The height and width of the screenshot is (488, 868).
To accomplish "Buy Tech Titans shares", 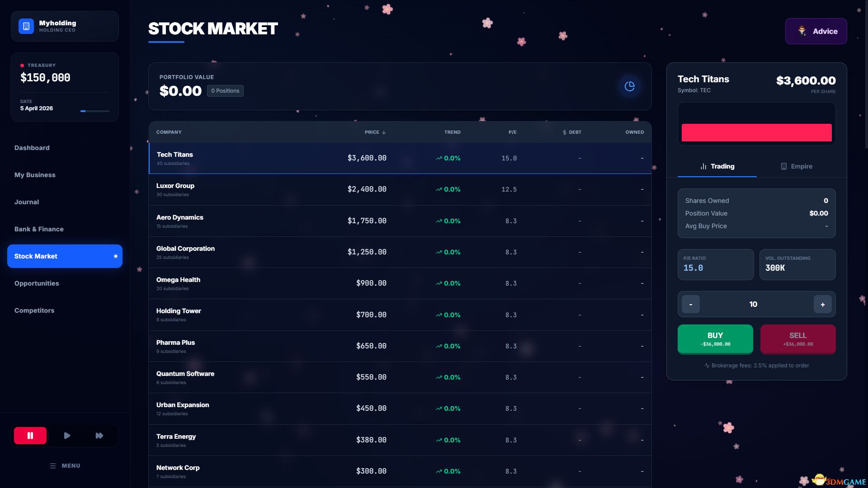I will 715,339.
